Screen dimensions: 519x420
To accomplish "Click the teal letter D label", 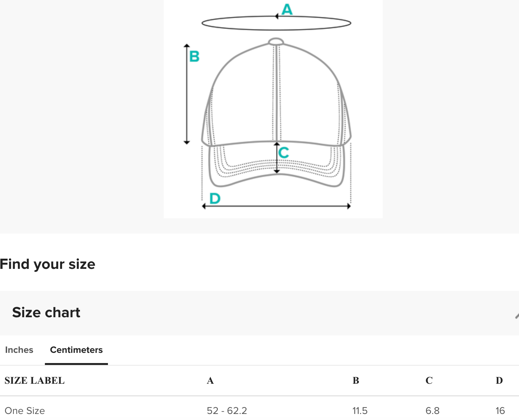I will point(215,199).
